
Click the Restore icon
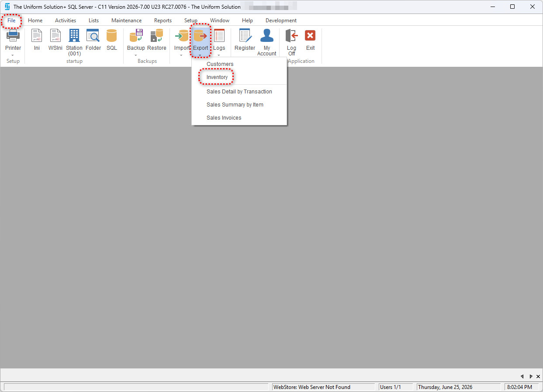(156, 36)
